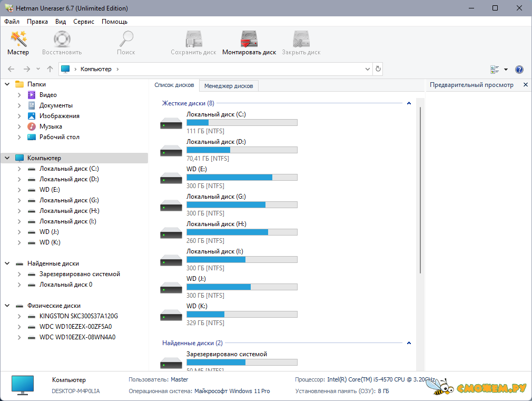
Task: Select WDC WD10EZEX-00ZF5A0 physical disk
Action: [76, 327]
